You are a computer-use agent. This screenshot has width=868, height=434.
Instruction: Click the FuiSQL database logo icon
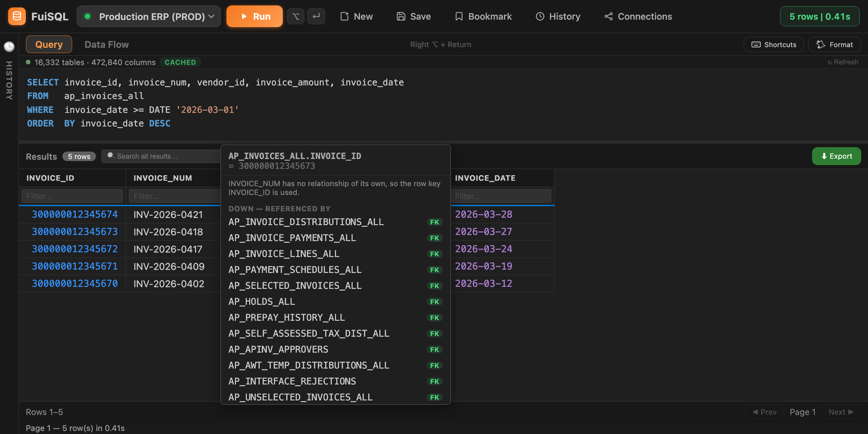(x=17, y=16)
